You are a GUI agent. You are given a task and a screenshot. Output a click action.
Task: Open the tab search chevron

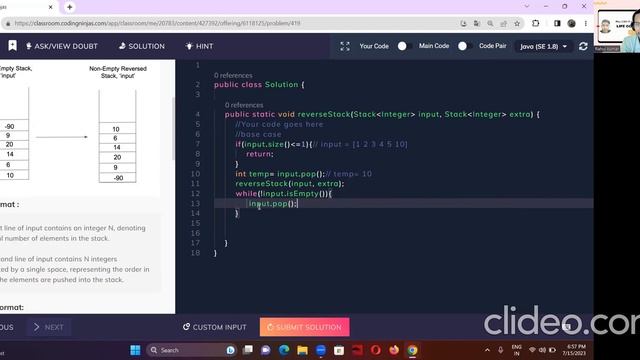pyautogui.click(x=527, y=6)
